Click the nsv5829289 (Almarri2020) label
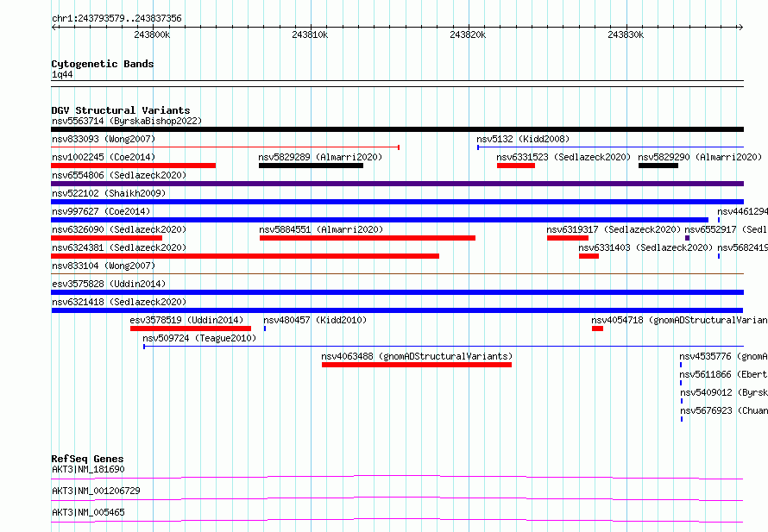The height and width of the screenshot is (532, 768). tap(320, 157)
